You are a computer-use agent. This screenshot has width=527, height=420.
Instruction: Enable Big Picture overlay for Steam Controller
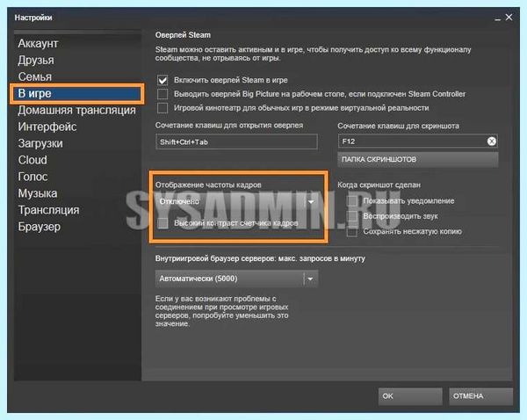click(162, 94)
